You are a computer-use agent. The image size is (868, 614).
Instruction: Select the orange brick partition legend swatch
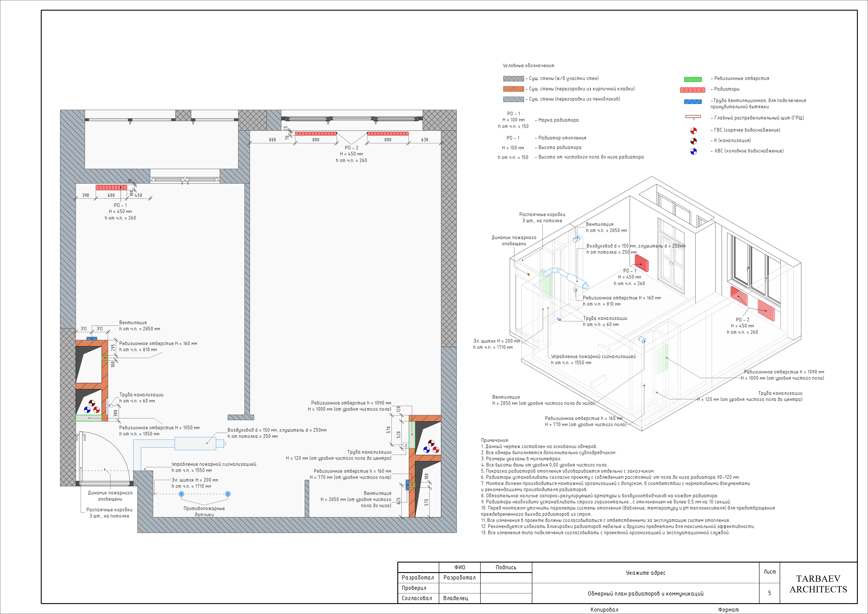(x=513, y=89)
